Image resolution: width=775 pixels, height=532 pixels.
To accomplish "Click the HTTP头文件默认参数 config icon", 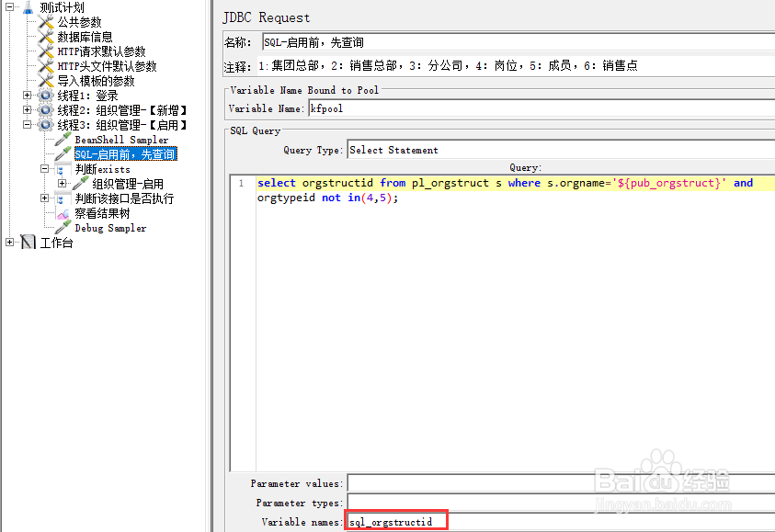I will tap(45, 66).
